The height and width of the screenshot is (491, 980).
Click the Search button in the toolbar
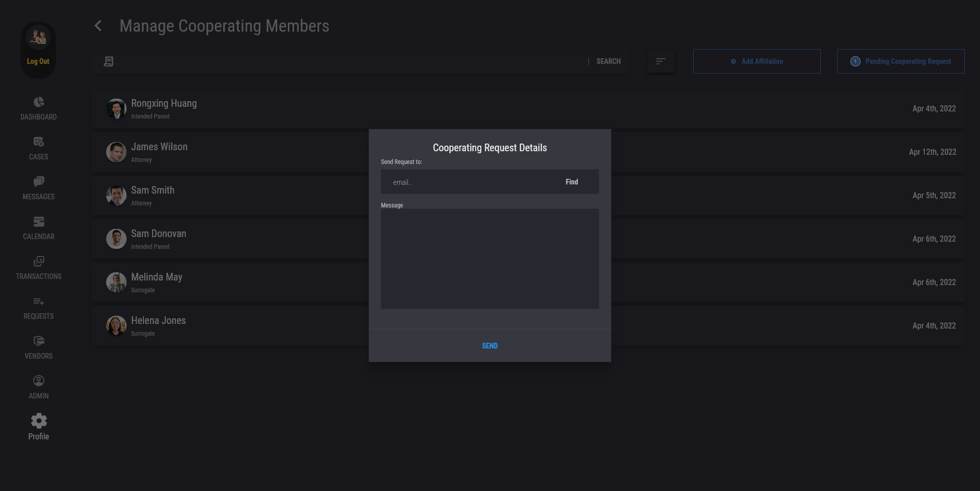pyautogui.click(x=608, y=61)
